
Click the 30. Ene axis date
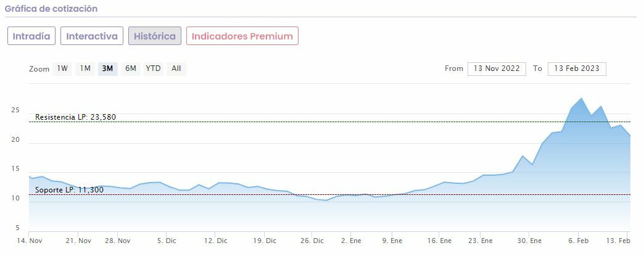click(x=530, y=240)
